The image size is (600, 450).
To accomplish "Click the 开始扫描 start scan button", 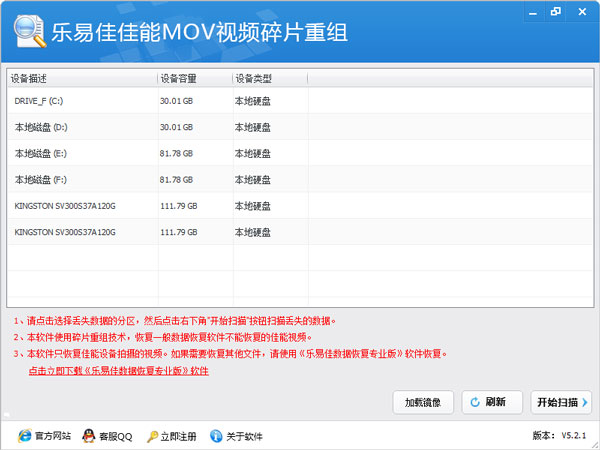I will point(562,403).
